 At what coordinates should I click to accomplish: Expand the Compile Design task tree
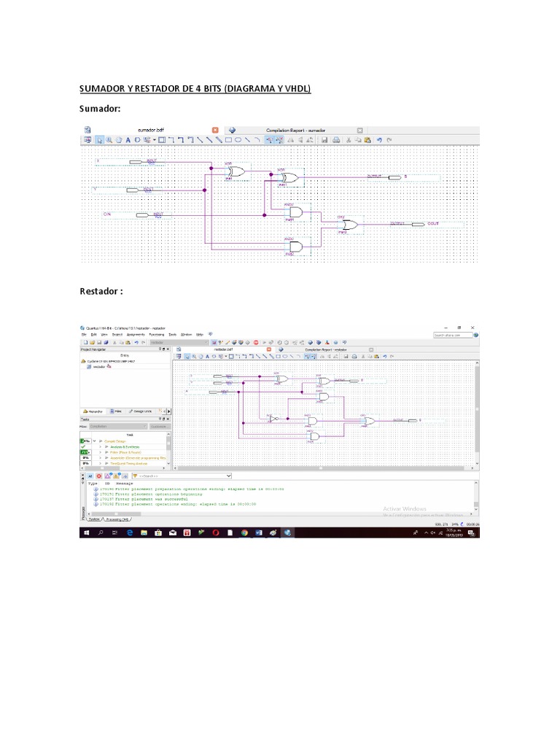coord(93,442)
